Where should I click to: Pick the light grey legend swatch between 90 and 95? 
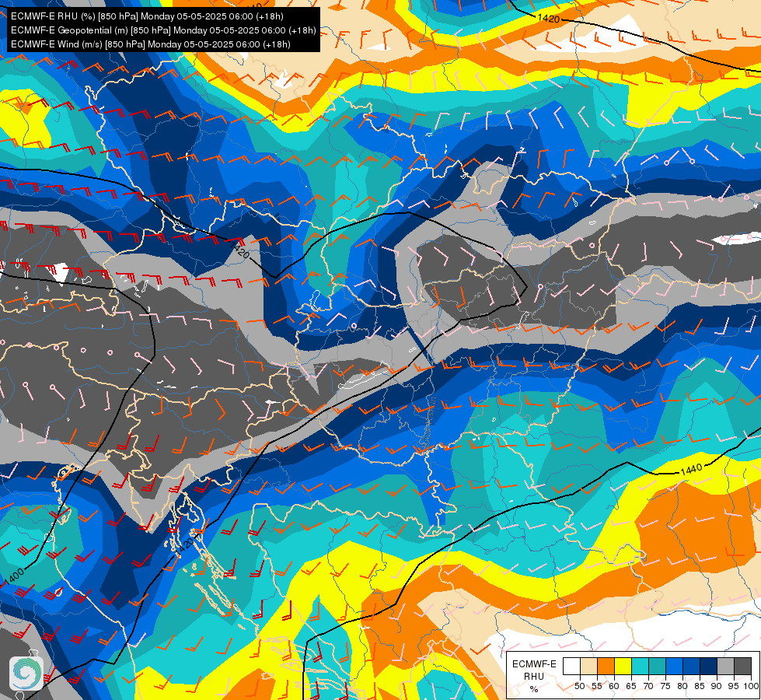[x=725, y=666]
